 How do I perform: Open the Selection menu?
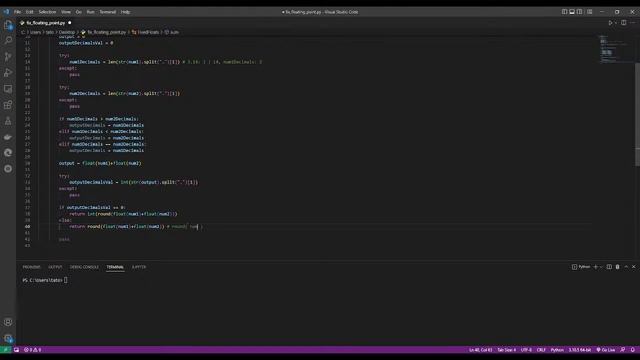47,12
